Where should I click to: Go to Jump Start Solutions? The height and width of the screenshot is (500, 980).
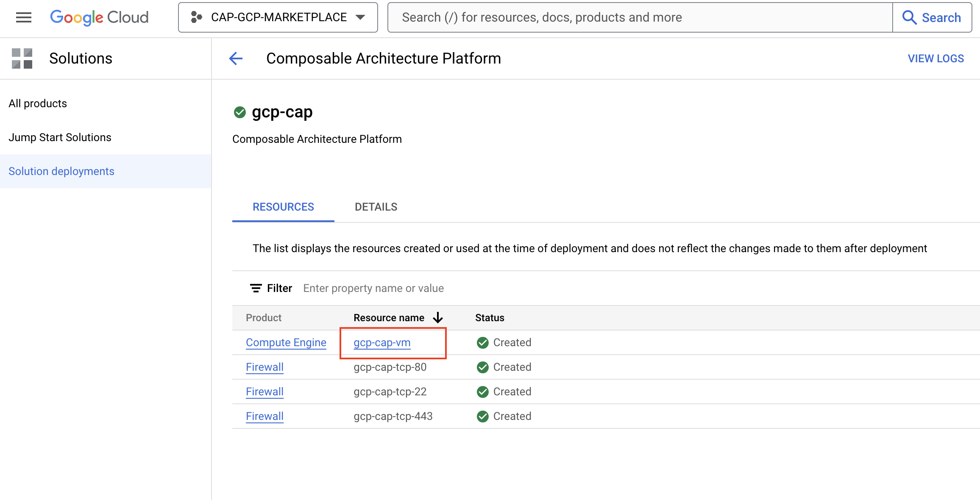[x=60, y=138]
